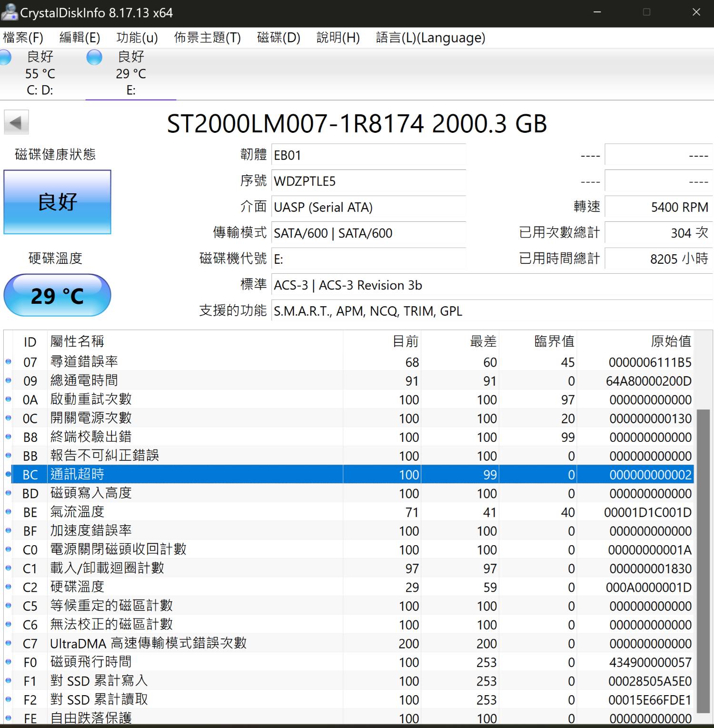Click the status dot of row 0A

[8, 399]
